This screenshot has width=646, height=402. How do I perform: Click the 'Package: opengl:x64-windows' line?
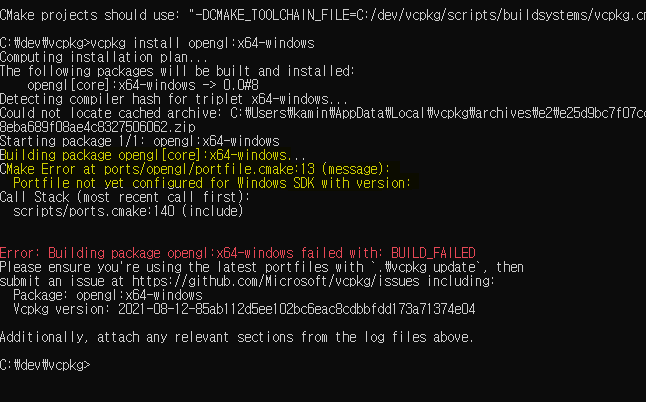point(108,295)
